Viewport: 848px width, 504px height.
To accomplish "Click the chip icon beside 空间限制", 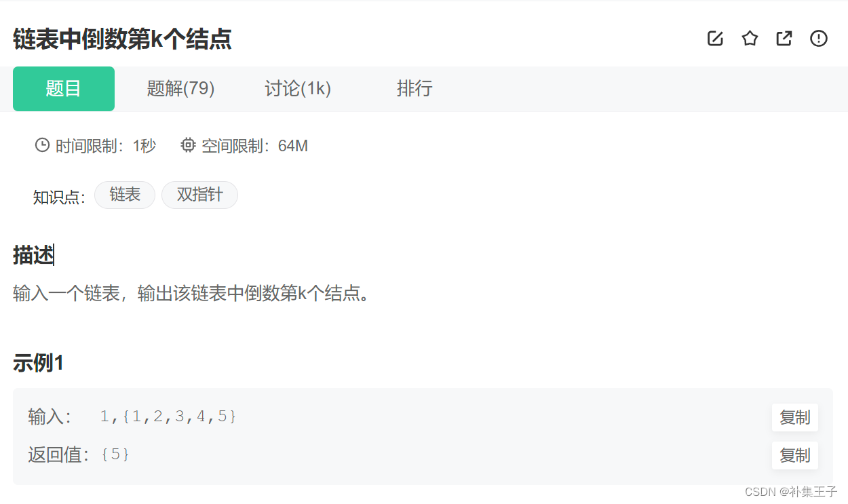I will tap(188, 145).
